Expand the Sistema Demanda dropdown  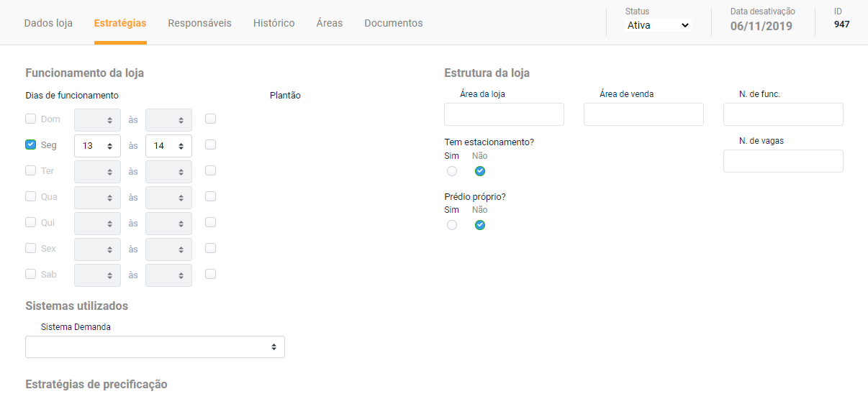click(x=155, y=347)
